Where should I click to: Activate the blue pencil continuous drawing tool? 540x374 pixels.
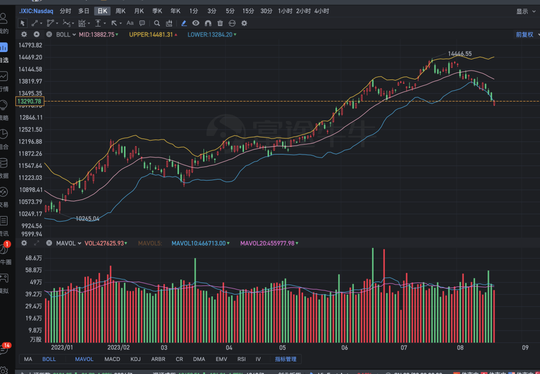(184, 23)
